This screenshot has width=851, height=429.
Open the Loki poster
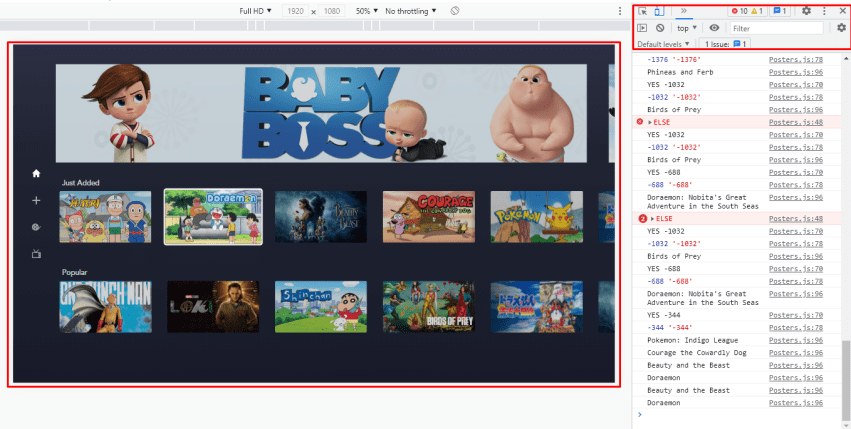(213, 307)
